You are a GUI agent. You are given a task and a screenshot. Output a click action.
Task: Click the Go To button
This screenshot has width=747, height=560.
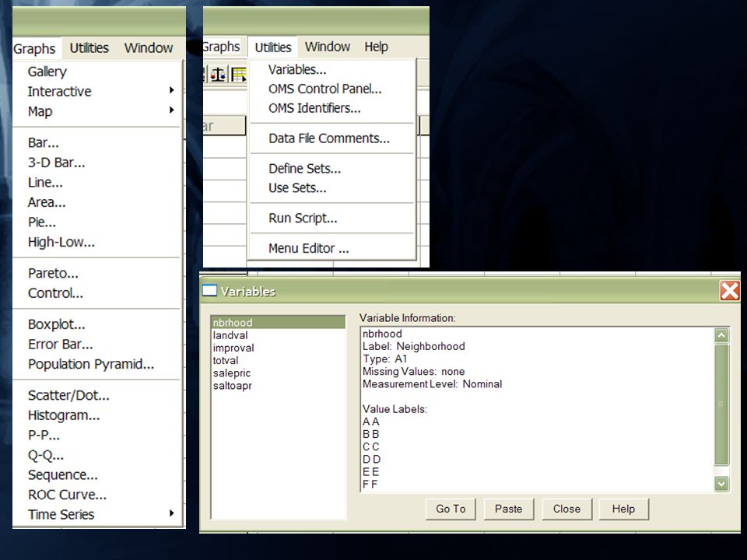pos(451,509)
